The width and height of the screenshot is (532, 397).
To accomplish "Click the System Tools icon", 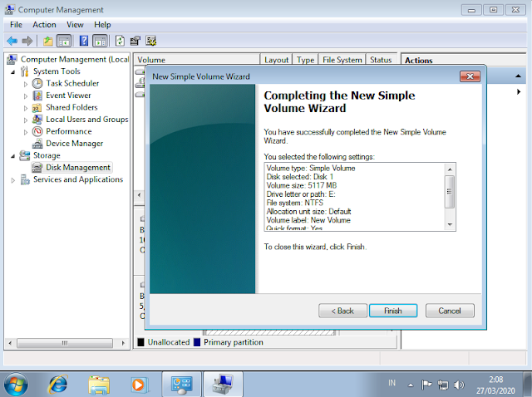I will tap(24, 71).
